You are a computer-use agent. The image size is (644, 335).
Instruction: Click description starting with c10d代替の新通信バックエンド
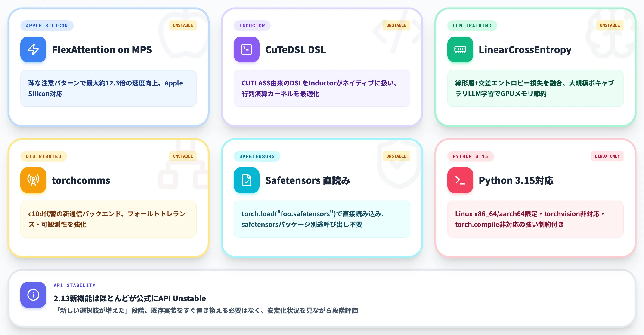108,219
